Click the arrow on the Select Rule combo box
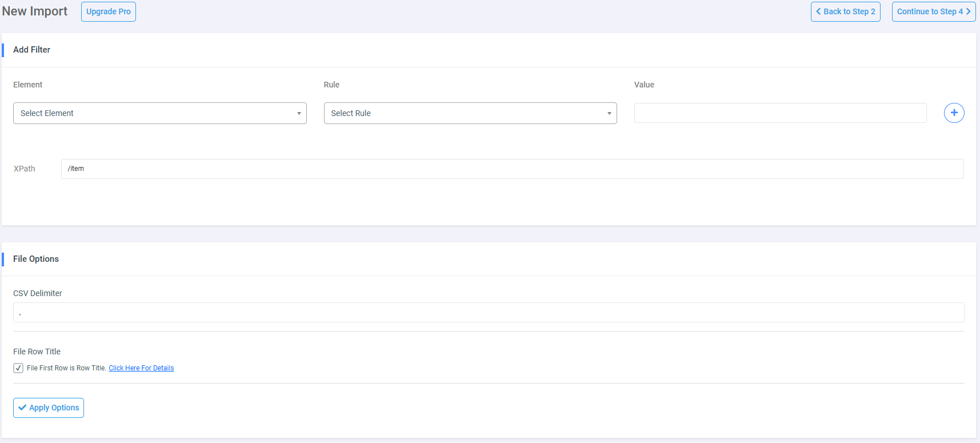The width and height of the screenshot is (980, 443). tap(609, 113)
